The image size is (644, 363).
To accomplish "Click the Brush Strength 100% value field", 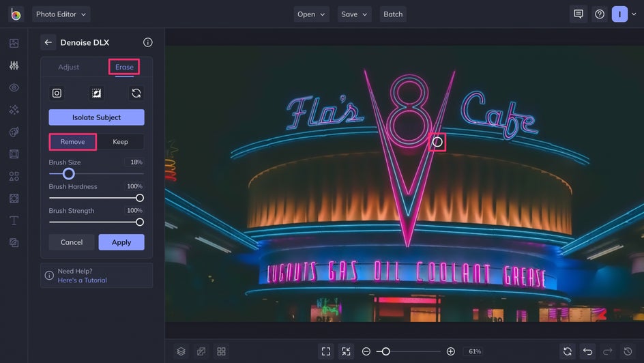I will 134,211.
